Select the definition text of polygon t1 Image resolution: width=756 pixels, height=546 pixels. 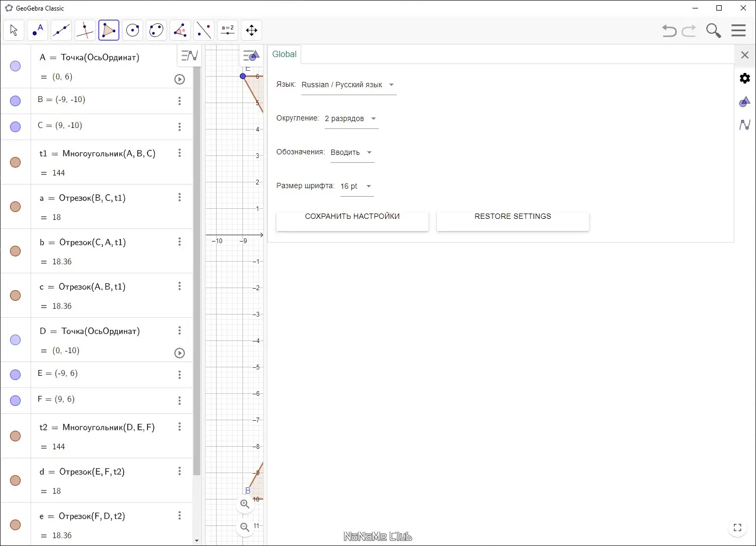[97, 154]
